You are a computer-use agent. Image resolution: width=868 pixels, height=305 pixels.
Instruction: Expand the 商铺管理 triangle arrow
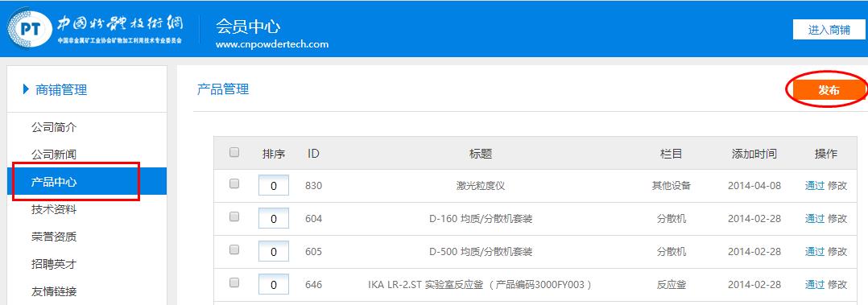coord(26,89)
